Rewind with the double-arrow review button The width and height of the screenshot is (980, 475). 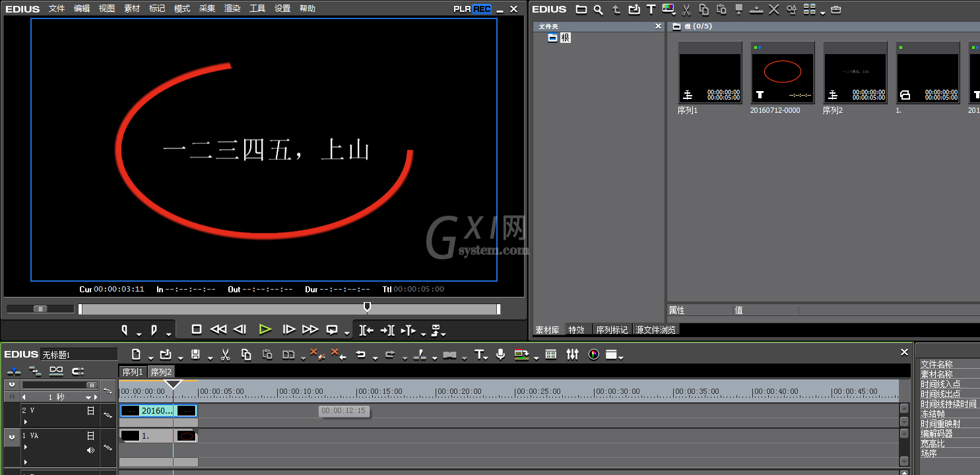pyautogui.click(x=218, y=329)
